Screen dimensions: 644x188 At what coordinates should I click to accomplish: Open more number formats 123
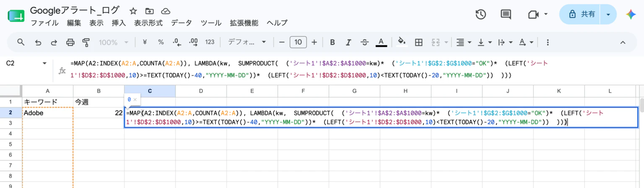click(210, 42)
